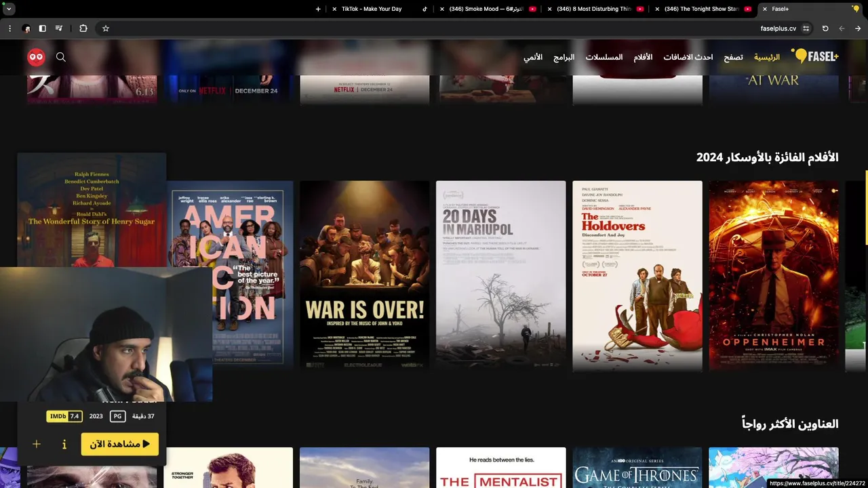Close the TikTok tab

pos(334,9)
